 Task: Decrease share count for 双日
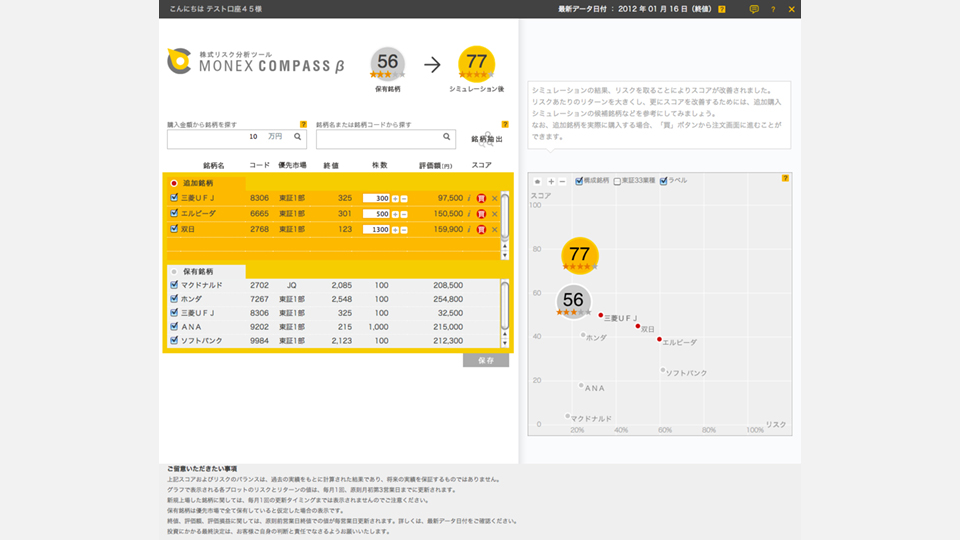pyautogui.click(x=404, y=230)
